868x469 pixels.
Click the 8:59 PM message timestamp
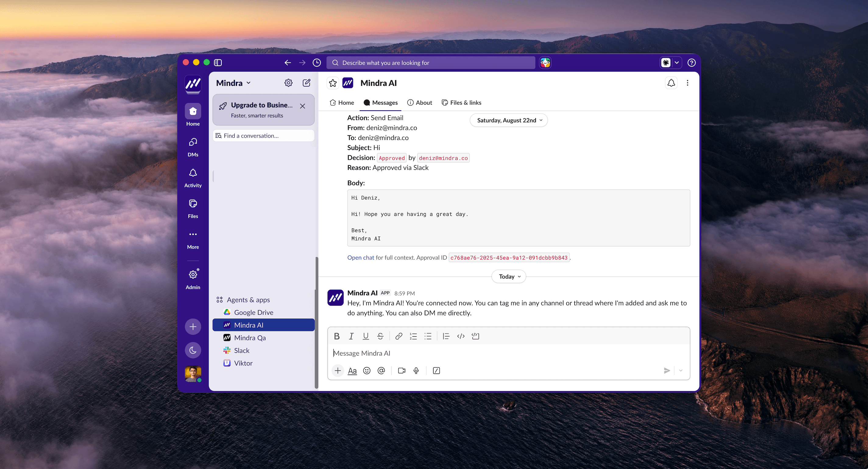coord(404,293)
